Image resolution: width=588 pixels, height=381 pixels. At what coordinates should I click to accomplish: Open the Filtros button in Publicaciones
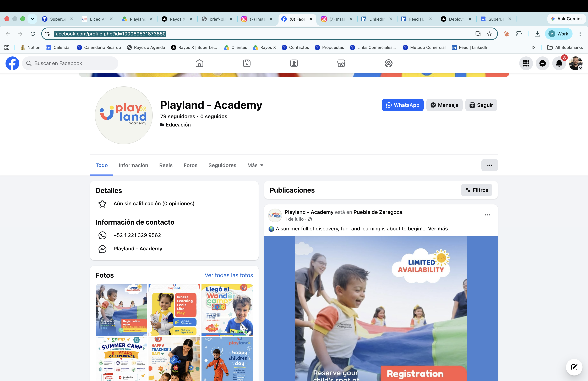(x=477, y=190)
